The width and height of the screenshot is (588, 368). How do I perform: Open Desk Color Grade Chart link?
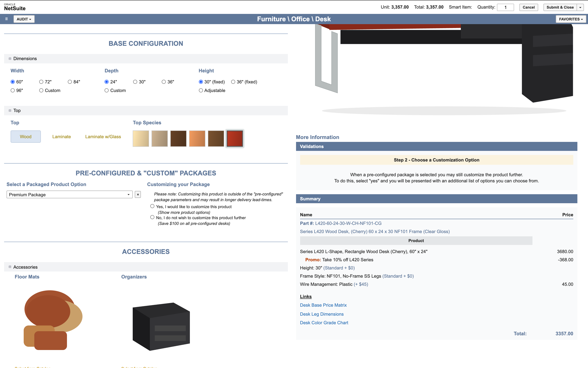point(324,322)
